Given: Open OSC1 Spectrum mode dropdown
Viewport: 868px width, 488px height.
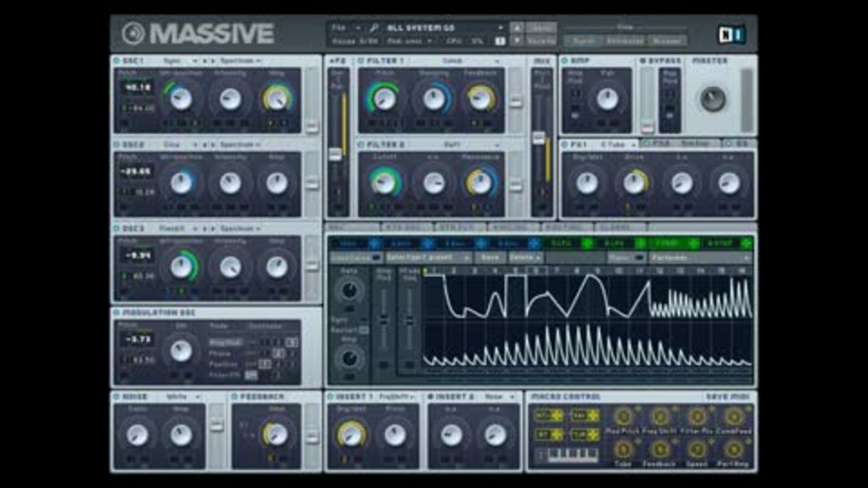Looking at the screenshot, I should (241, 61).
